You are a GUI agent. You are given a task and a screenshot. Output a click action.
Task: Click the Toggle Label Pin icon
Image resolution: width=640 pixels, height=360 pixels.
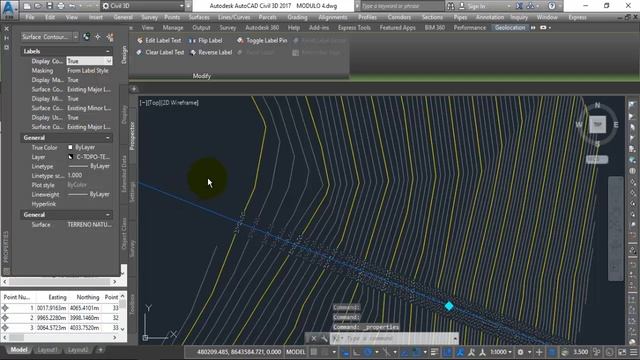point(240,40)
